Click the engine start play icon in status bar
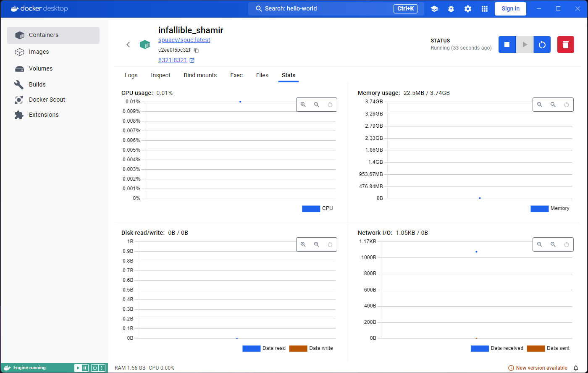The image size is (588, 373). pos(78,368)
